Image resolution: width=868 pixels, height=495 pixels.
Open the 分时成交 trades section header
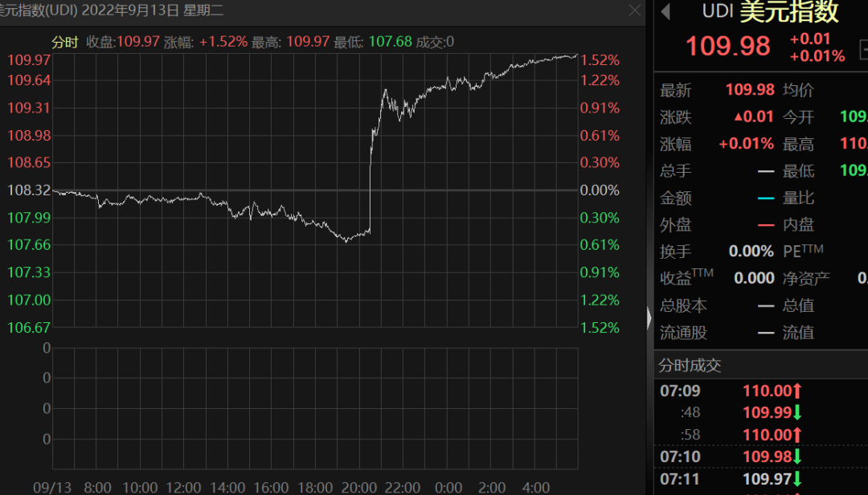click(690, 366)
